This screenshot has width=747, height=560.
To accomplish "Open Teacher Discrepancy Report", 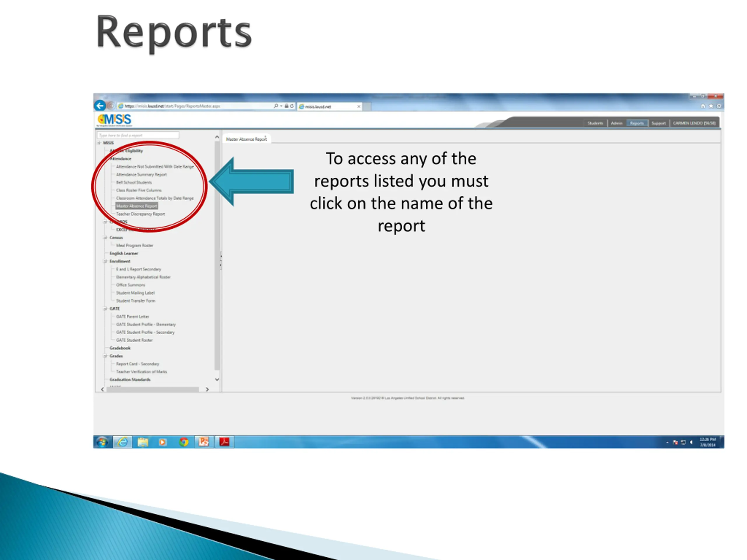I will pyautogui.click(x=140, y=214).
